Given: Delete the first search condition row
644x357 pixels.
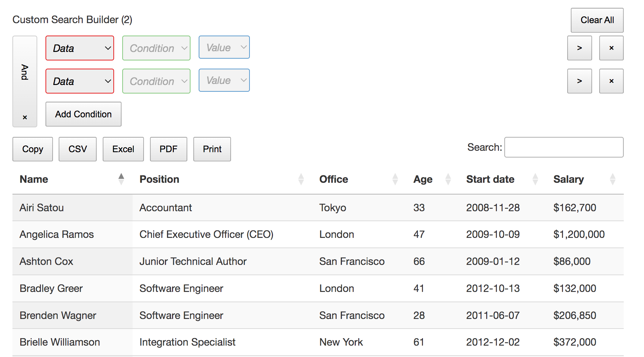Looking at the screenshot, I should click(611, 48).
